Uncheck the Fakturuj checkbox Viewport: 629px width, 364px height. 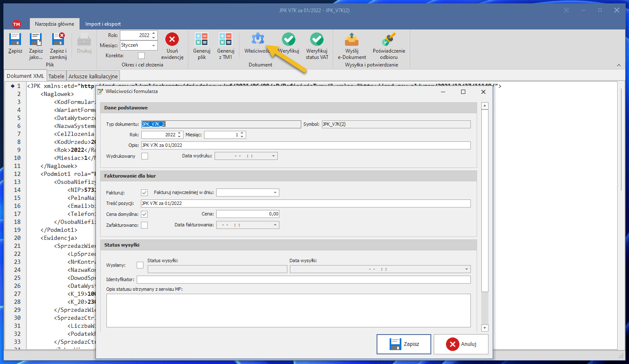(144, 193)
